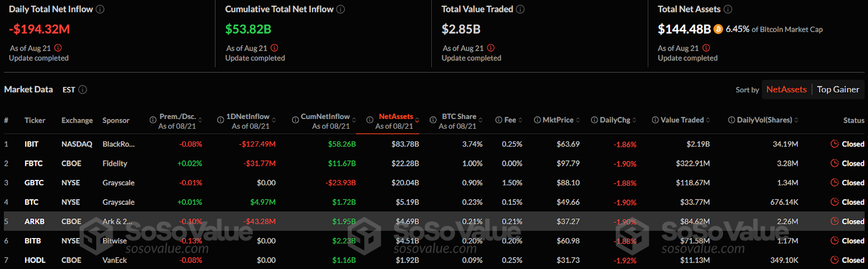The height and width of the screenshot is (269, 868).
Task: Select the NetAssets column header
Action: pyautogui.click(x=395, y=117)
